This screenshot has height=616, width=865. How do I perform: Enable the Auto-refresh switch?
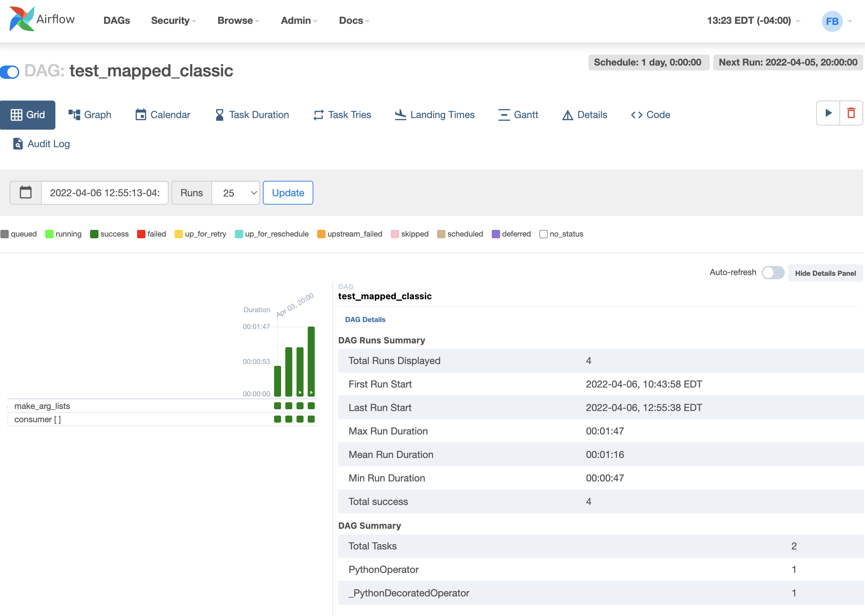click(772, 273)
